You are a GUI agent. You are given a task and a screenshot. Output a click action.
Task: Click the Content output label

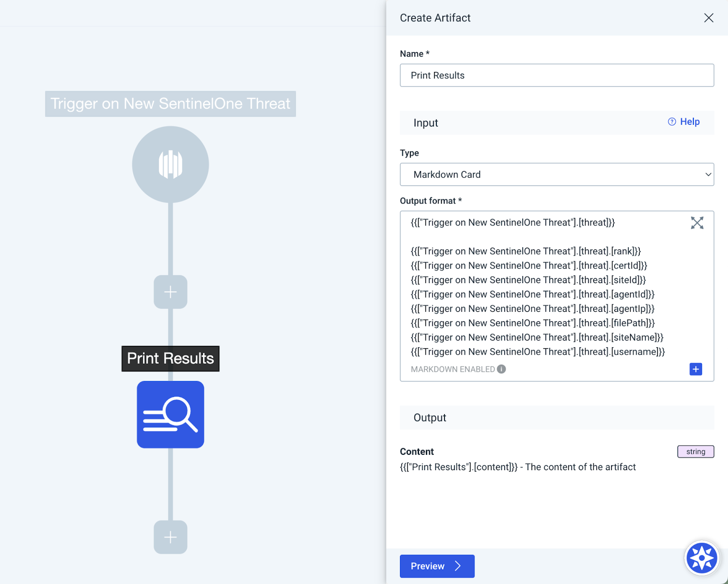click(417, 452)
